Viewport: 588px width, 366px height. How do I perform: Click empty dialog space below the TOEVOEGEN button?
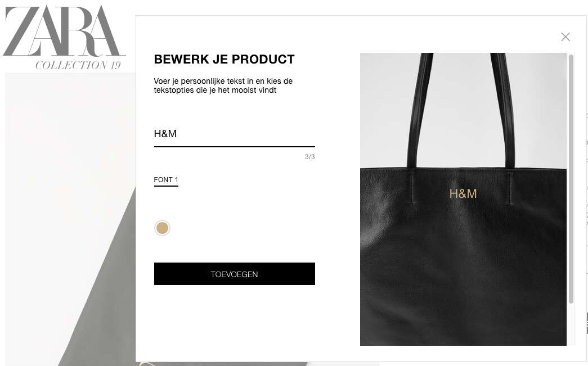pyautogui.click(x=235, y=322)
